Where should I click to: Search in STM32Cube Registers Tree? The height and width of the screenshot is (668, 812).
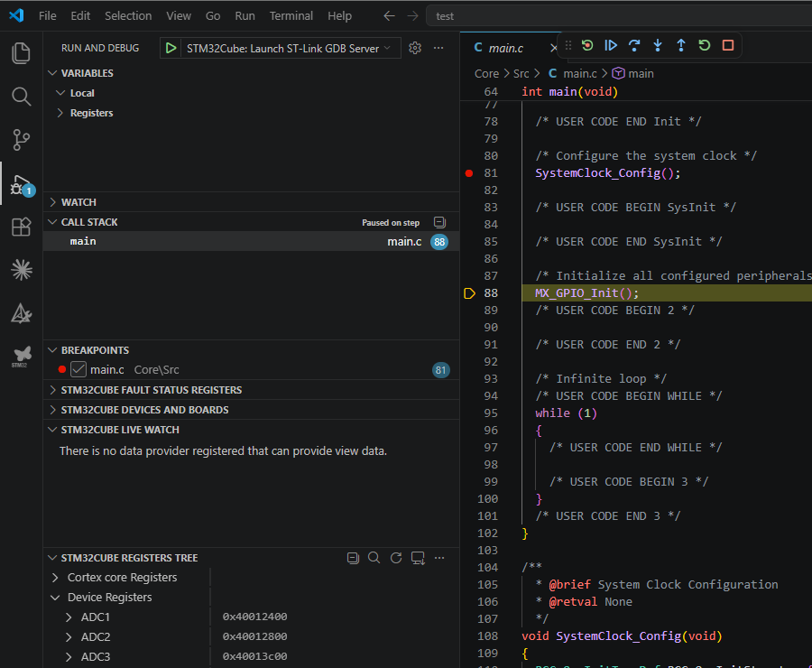(374, 558)
